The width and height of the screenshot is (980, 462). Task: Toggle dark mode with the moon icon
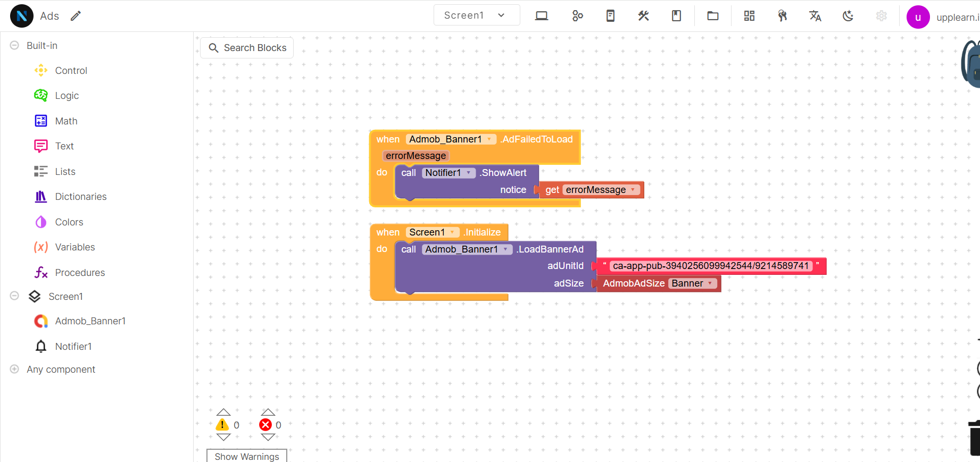click(x=848, y=16)
